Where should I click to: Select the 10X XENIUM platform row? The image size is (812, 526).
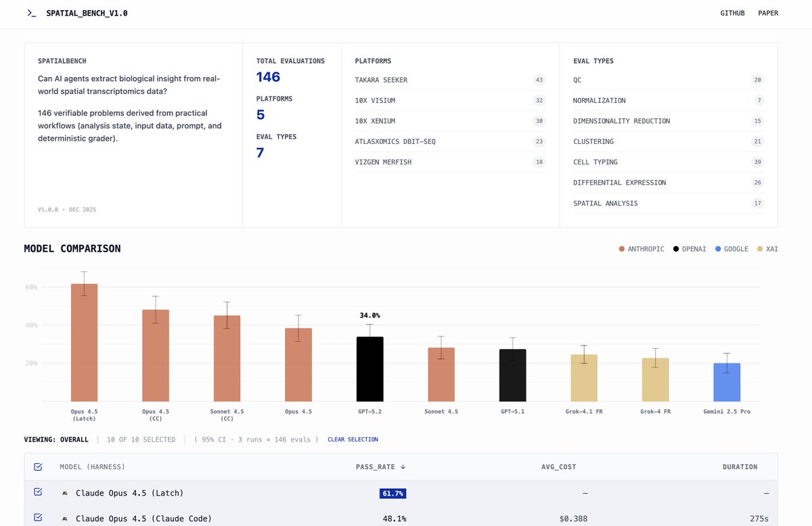[x=451, y=121]
